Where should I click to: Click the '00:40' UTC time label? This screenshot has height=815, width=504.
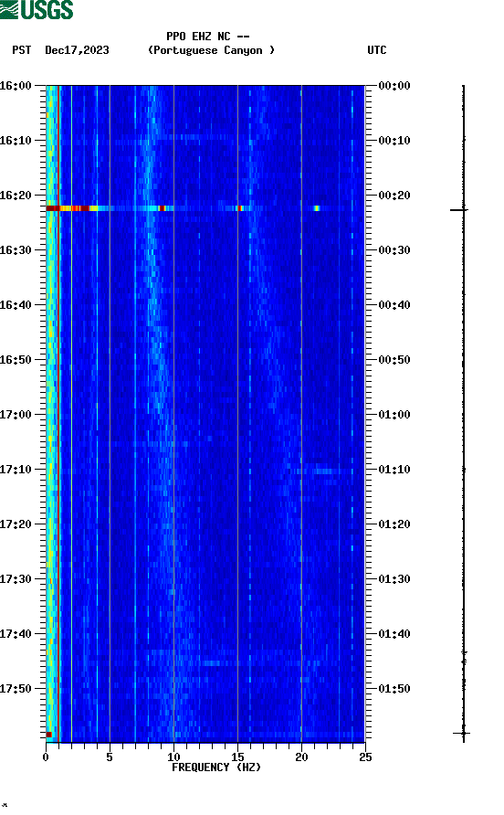pos(394,305)
